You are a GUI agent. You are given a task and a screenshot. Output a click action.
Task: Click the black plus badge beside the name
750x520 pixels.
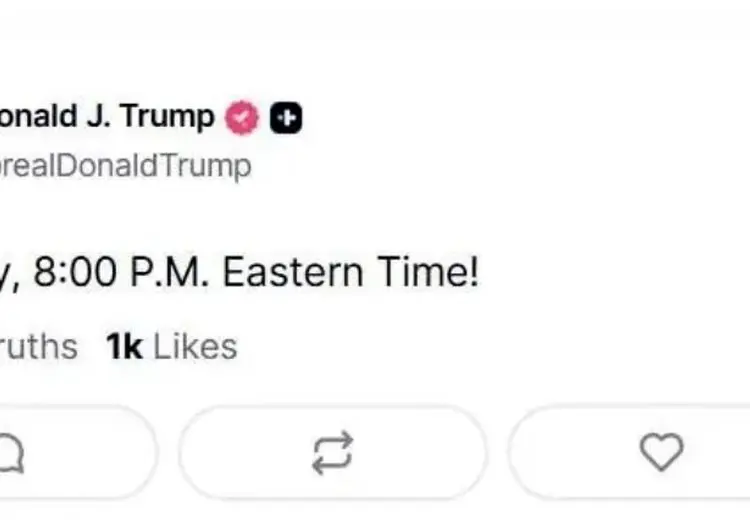(286, 119)
